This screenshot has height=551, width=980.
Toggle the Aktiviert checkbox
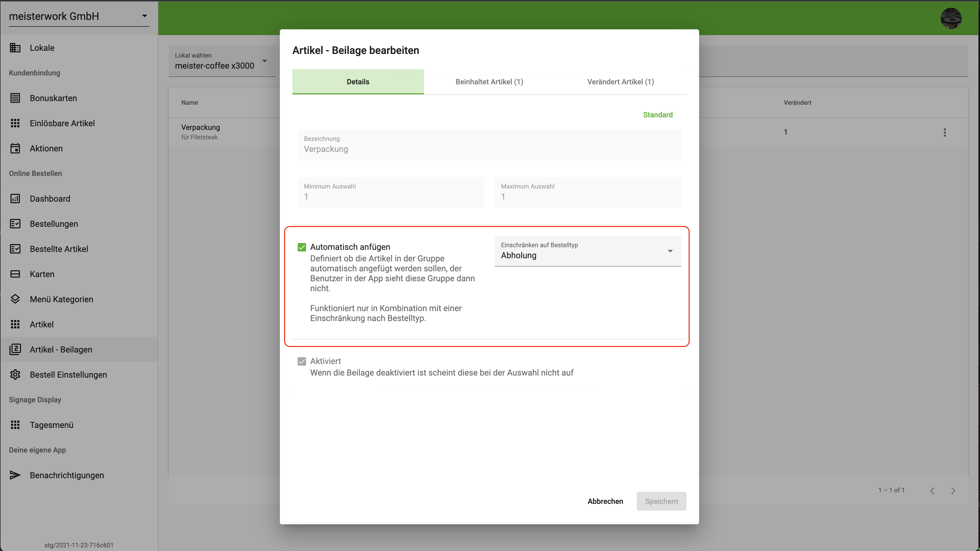point(302,361)
